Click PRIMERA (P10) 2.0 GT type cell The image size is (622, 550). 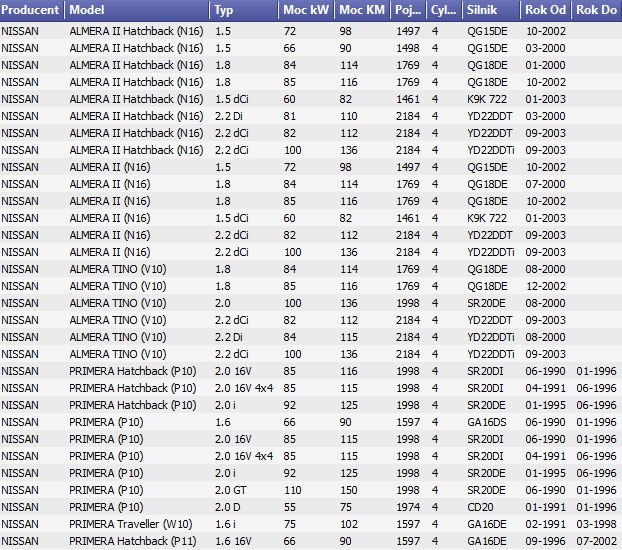[230, 490]
